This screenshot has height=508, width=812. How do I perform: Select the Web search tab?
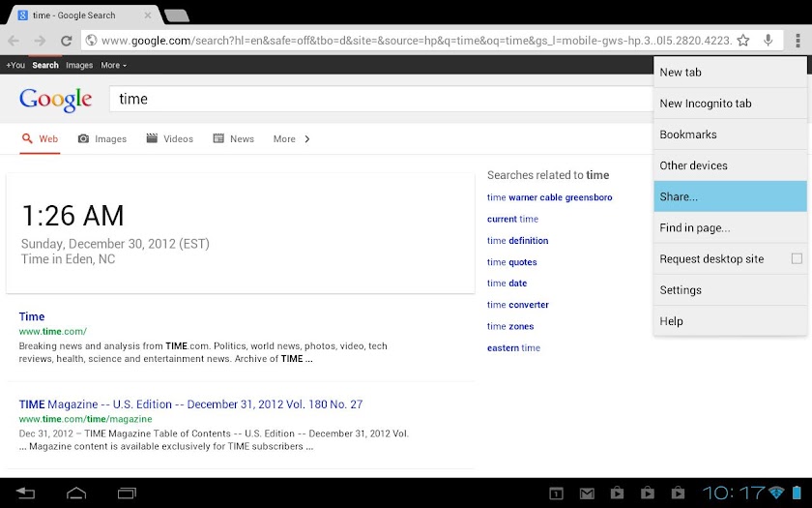pos(40,139)
